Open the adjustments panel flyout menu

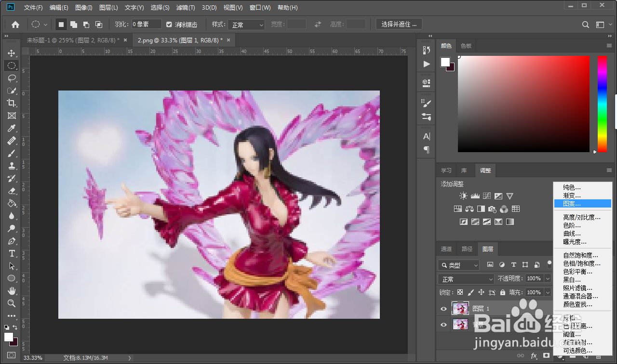(x=609, y=170)
